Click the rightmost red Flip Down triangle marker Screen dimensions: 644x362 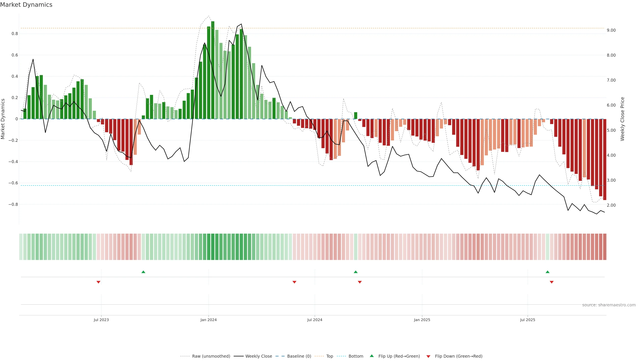point(551,282)
